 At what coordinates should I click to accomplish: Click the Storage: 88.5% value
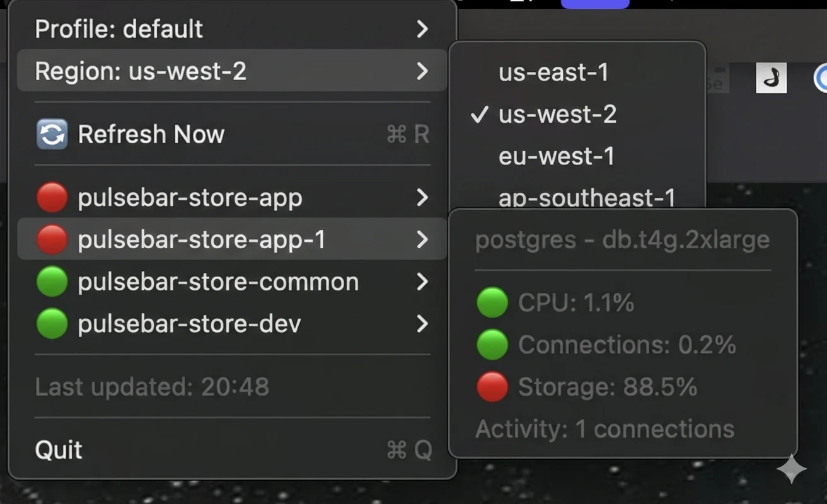click(608, 387)
